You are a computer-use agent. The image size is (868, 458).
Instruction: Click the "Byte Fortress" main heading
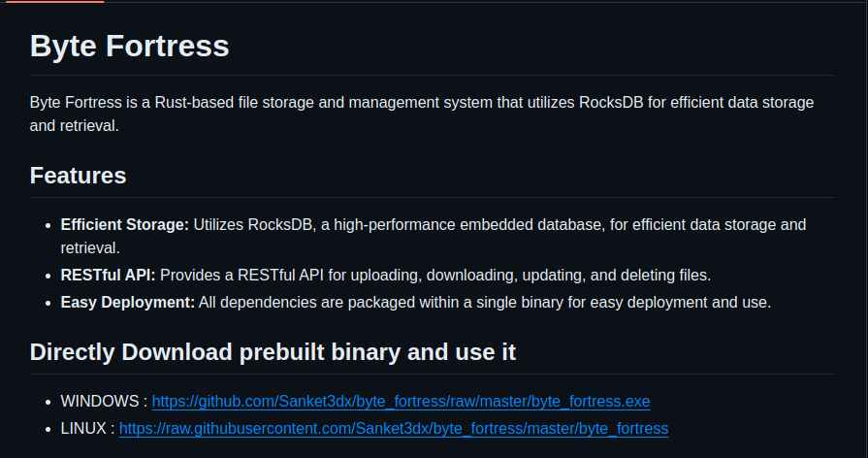[x=129, y=46]
